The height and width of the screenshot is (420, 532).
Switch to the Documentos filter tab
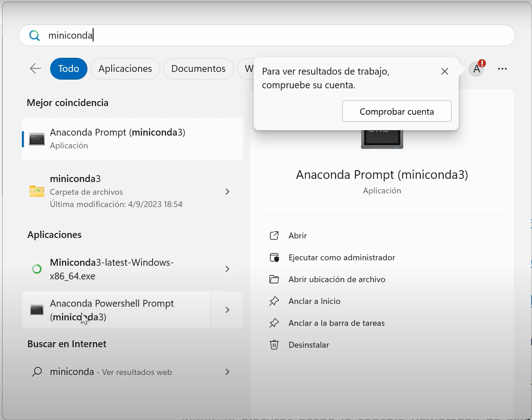click(x=199, y=68)
